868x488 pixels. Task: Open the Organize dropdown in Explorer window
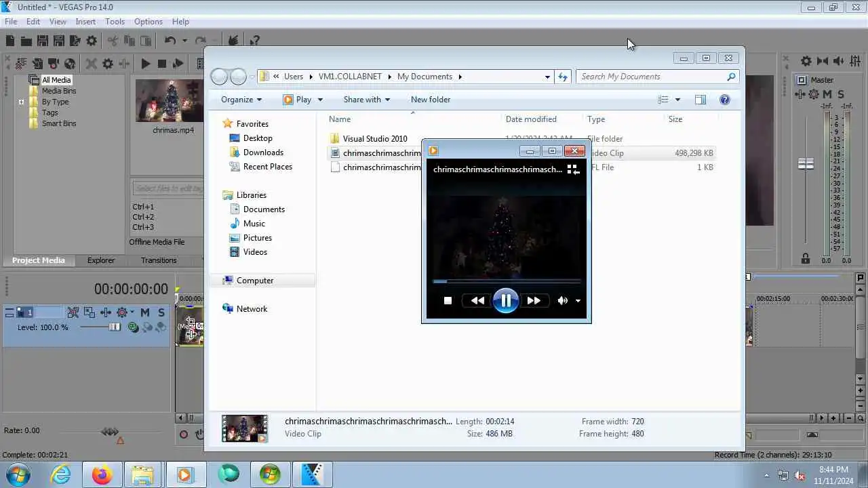[x=241, y=100]
